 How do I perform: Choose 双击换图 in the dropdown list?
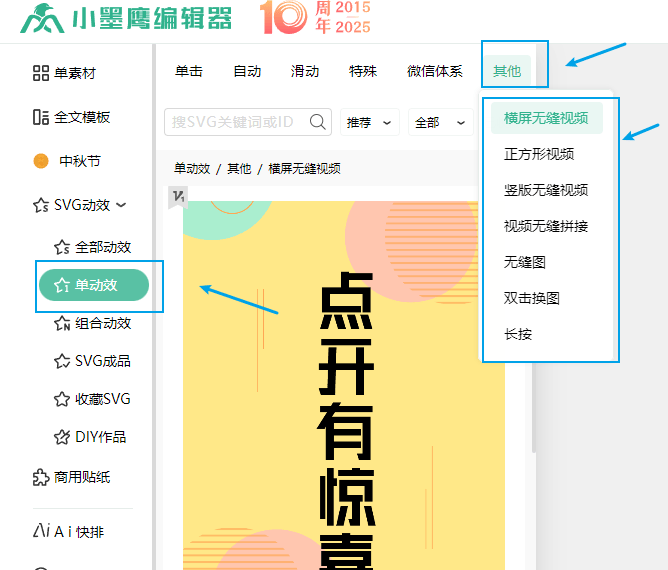532,298
